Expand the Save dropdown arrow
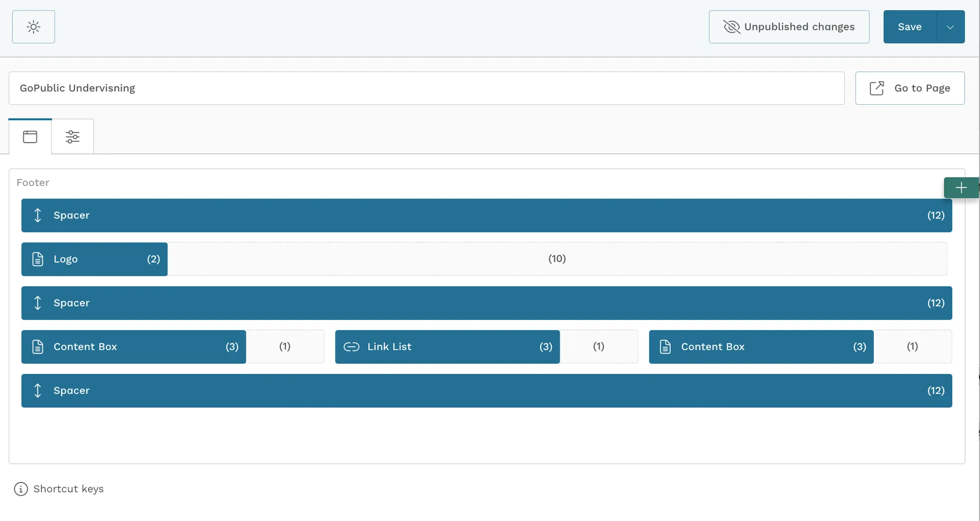Screen dimensions: 980x521 click(950, 27)
